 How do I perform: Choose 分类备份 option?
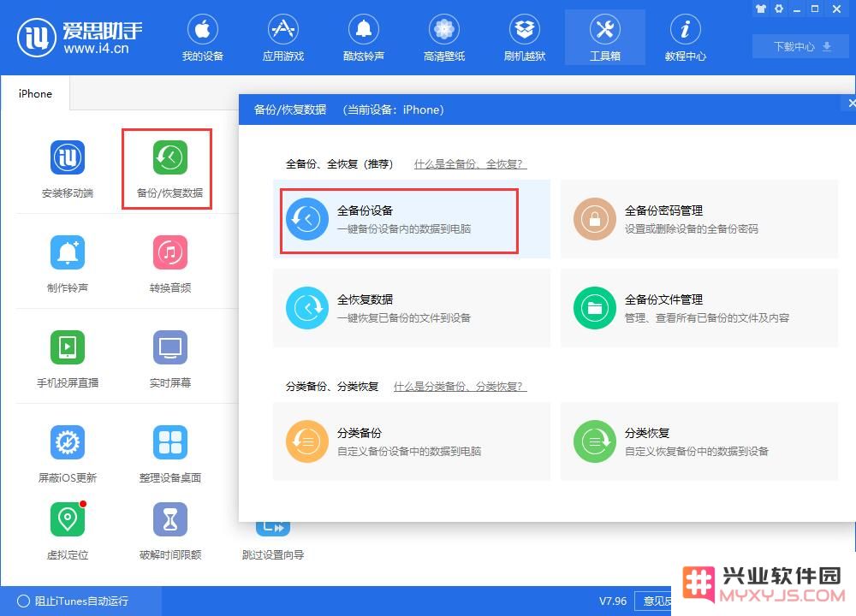412,441
